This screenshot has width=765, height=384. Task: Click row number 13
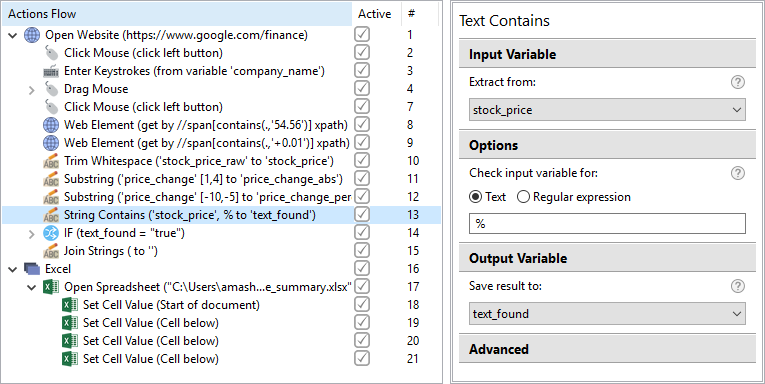pyautogui.click(x=413, y=215)
